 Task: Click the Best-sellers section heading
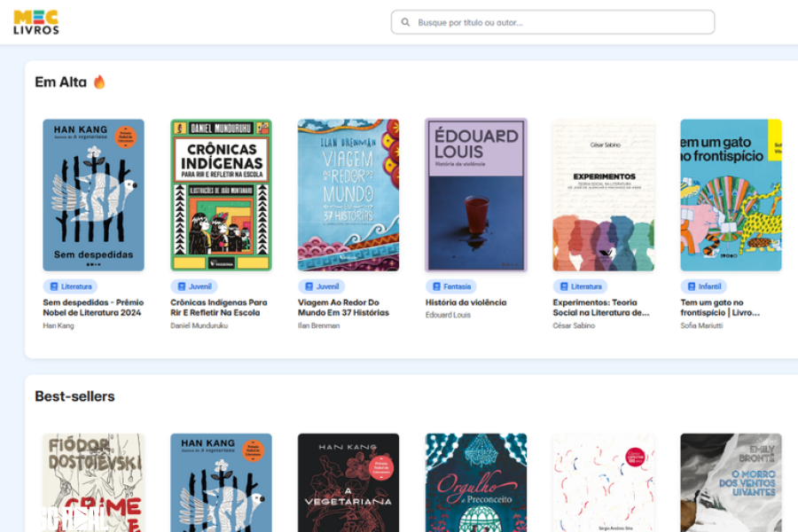74,396
